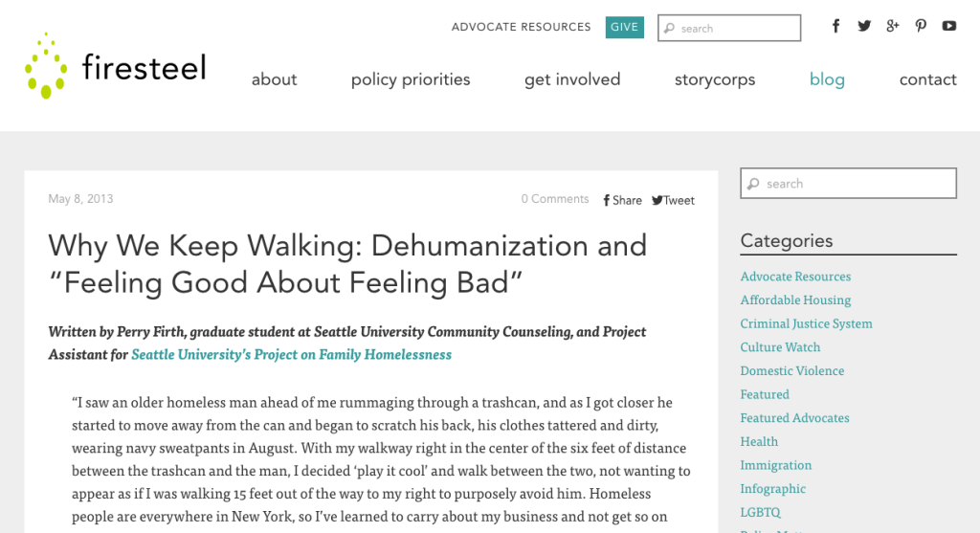Select the blog navigation item

827,79
